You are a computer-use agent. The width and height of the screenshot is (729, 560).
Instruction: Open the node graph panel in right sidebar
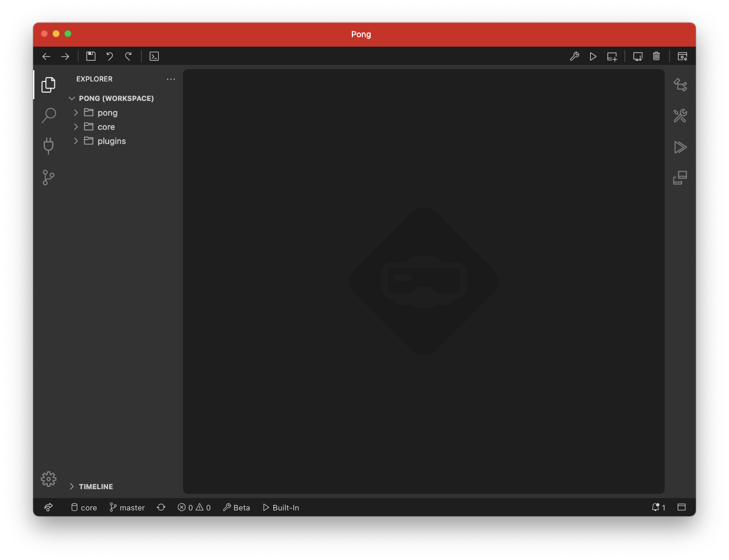[x=680, y=84]
